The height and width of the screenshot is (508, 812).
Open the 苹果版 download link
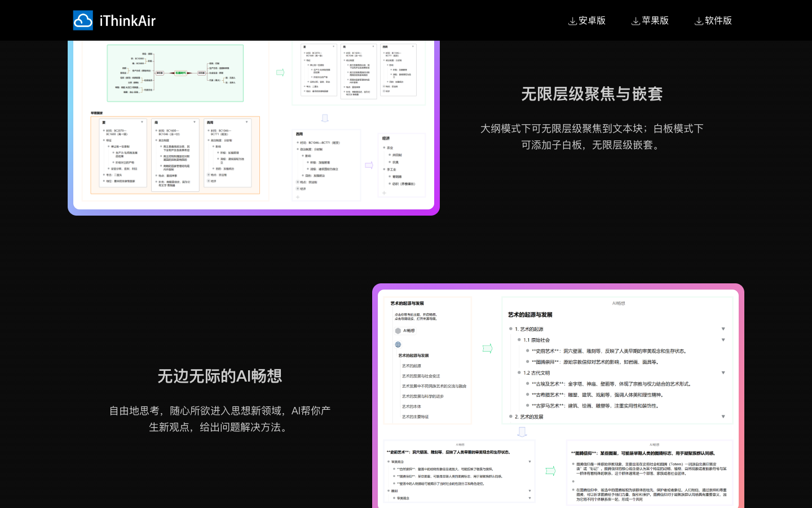pos(655,21)
